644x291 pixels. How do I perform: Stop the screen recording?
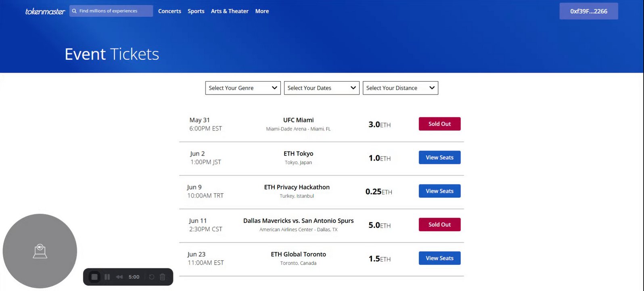point(94,277)
